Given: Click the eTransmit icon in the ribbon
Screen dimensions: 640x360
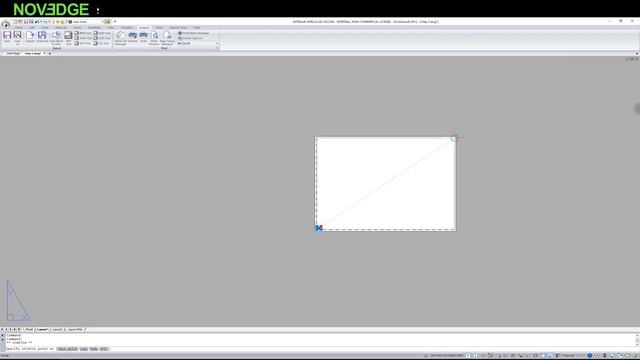Looking at the screenshot, I should click(x=42, y=37).
